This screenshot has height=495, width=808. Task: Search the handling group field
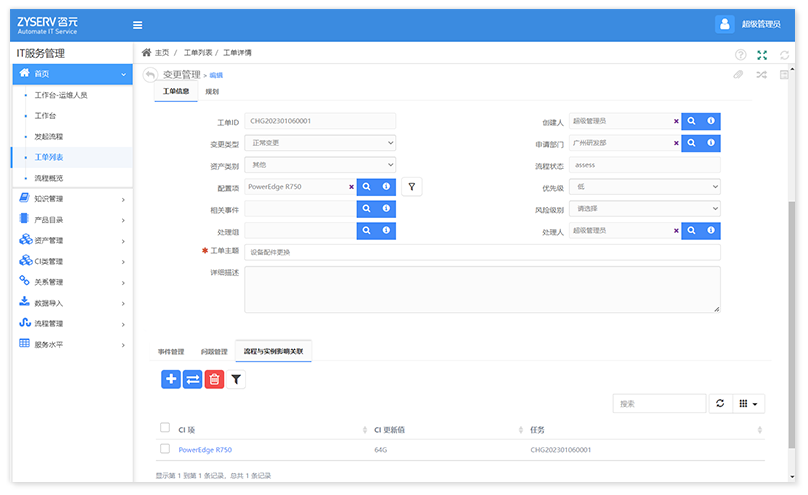366,230
